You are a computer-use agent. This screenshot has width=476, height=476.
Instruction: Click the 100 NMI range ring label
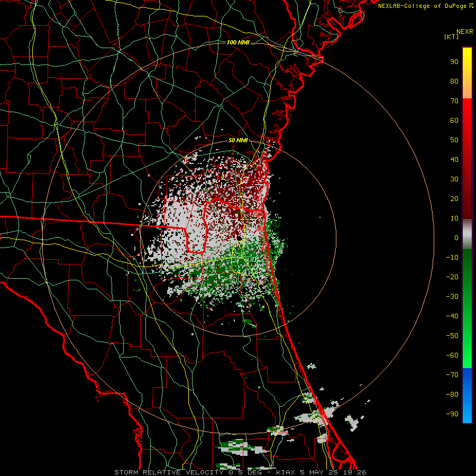pos(238,42)
